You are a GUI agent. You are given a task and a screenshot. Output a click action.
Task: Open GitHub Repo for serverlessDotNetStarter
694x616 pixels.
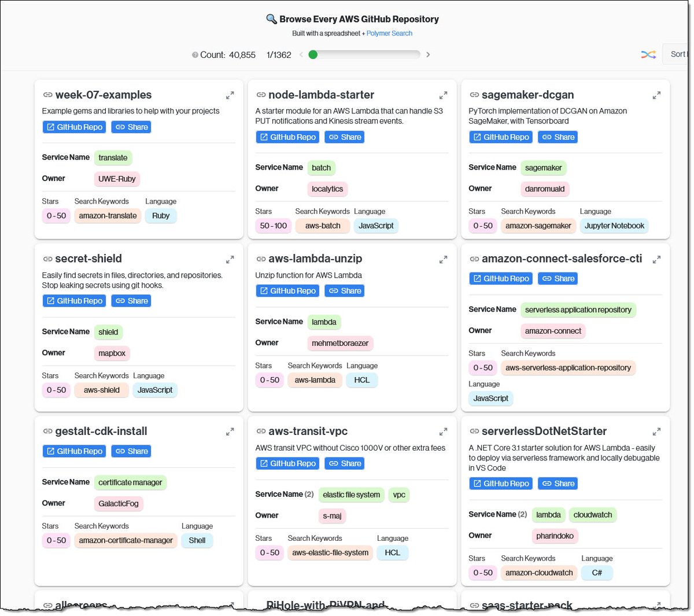501,484
